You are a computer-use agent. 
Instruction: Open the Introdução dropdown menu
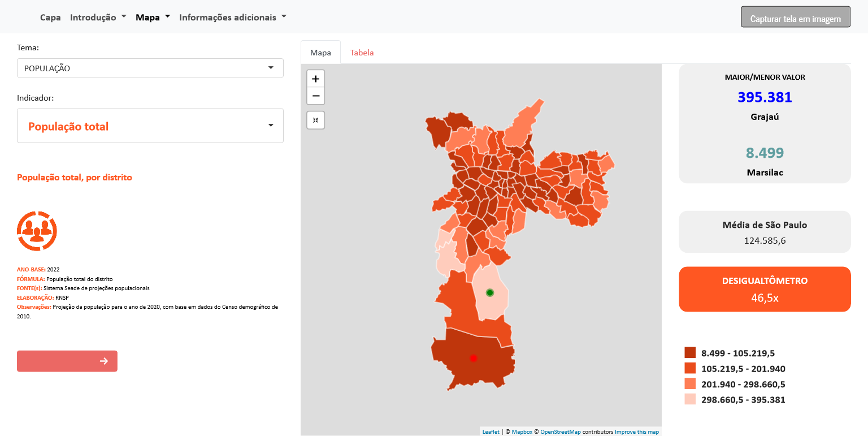click(98, 17)
